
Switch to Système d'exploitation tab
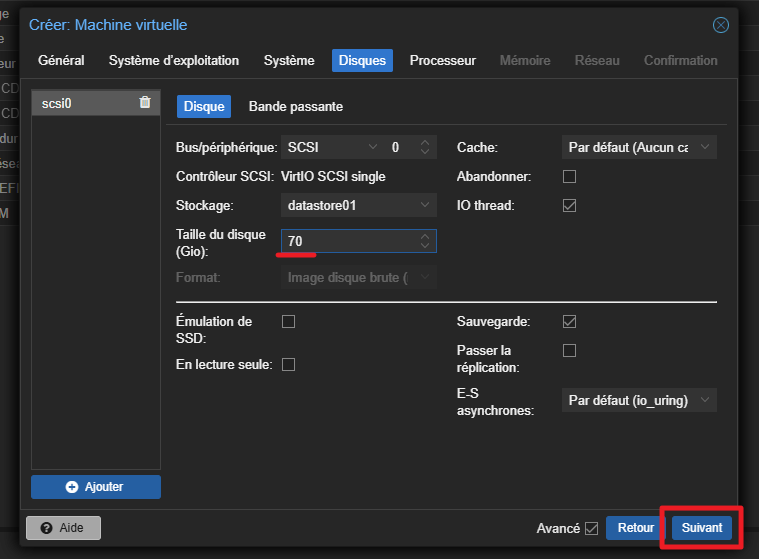pos(174,60)
